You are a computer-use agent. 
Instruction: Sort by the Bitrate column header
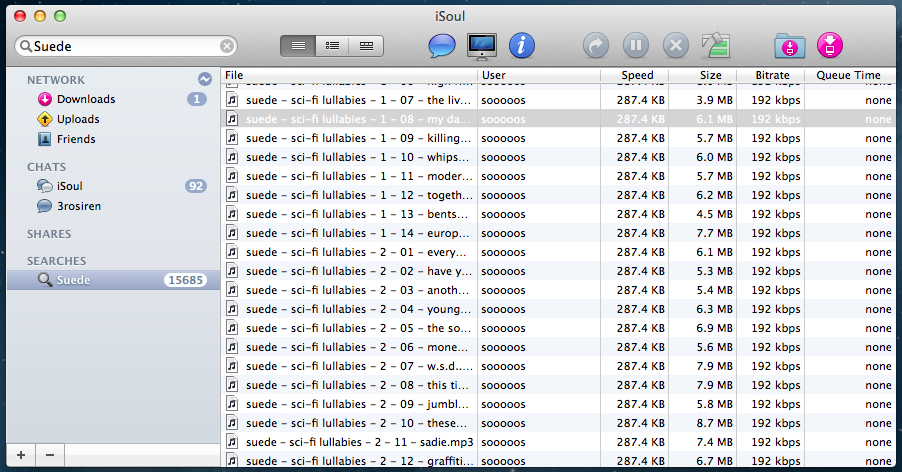click(771, 75)
